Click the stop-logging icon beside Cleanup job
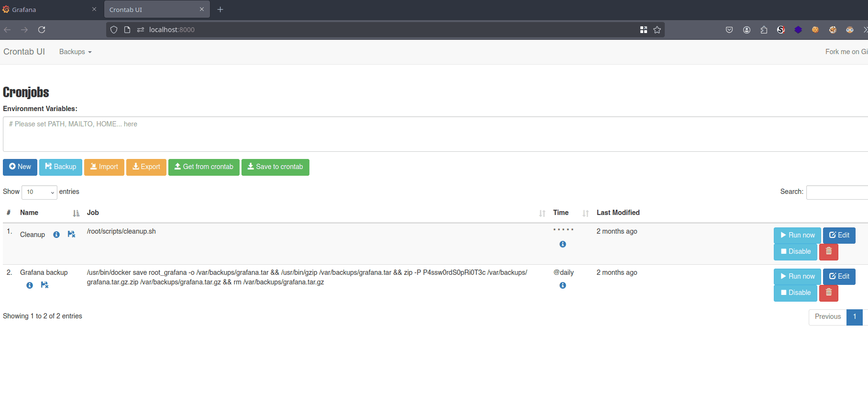Viewport: 868px width, 395px height. (x=71, y=234)
